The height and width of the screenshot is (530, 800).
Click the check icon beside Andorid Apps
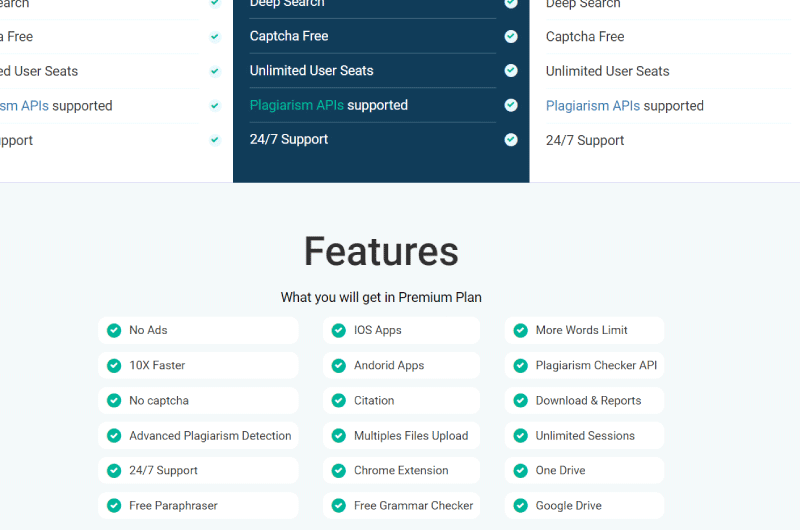[x=338, y=366]
